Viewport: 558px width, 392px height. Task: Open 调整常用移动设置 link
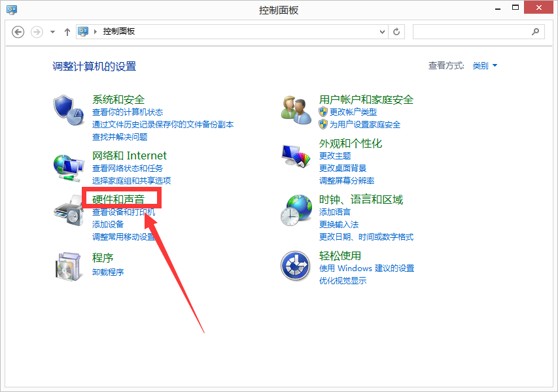124,237
